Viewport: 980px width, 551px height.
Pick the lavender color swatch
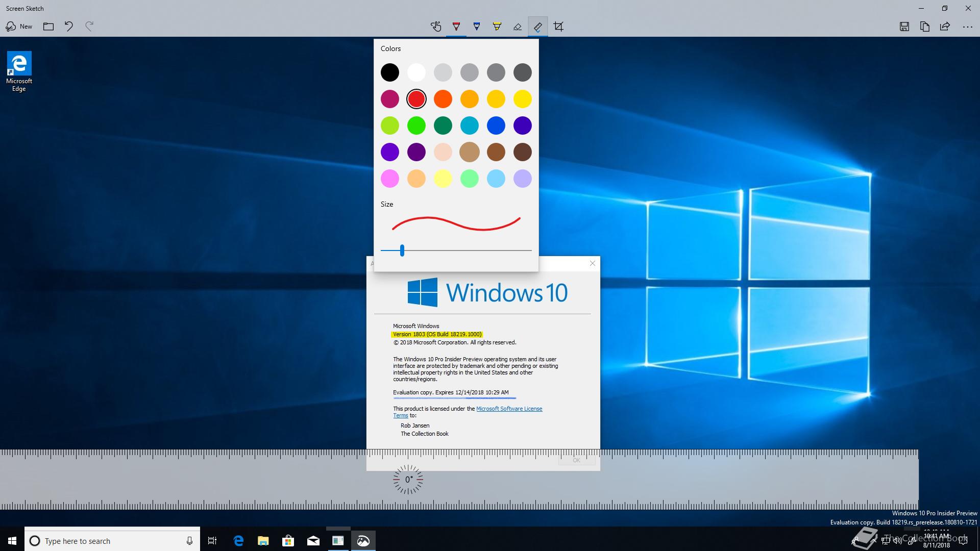tap(523, 179)
